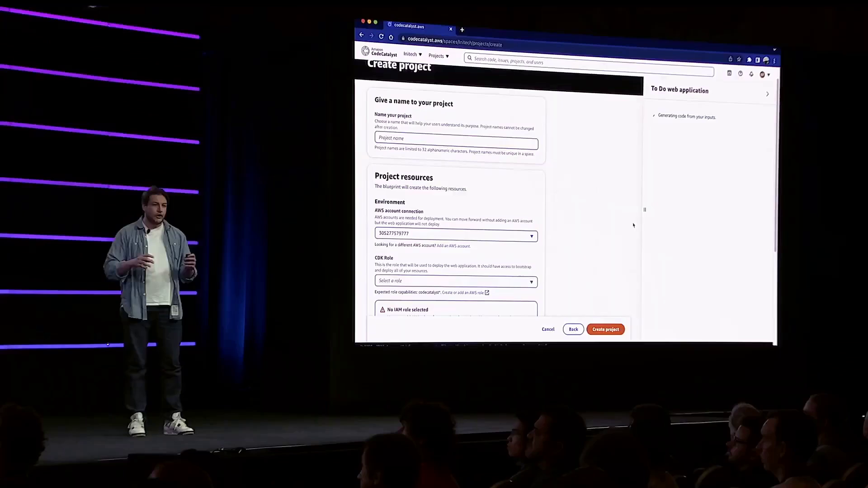Open CodeCatalyst notifications bell
The width and height of the screenshot is (868, 488).
[751, 74]
